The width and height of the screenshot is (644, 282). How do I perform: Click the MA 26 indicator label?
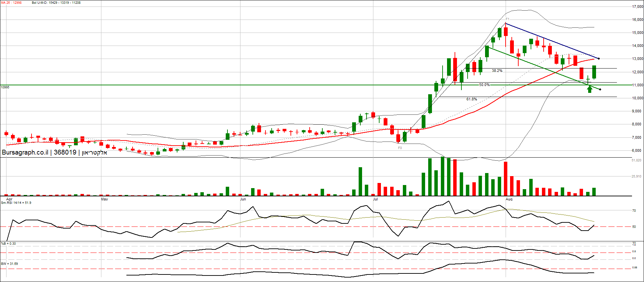tap(11, 3)
